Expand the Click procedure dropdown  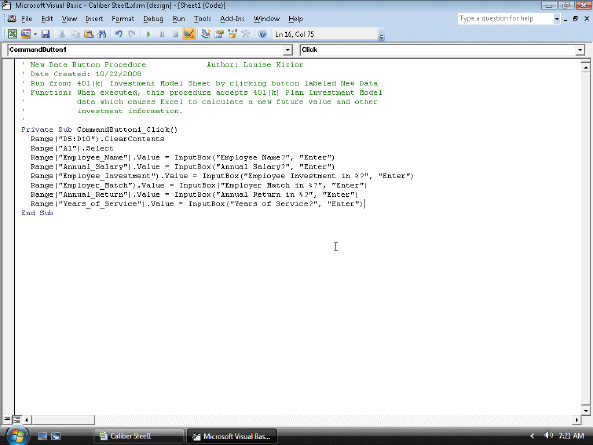click(580, 50)
